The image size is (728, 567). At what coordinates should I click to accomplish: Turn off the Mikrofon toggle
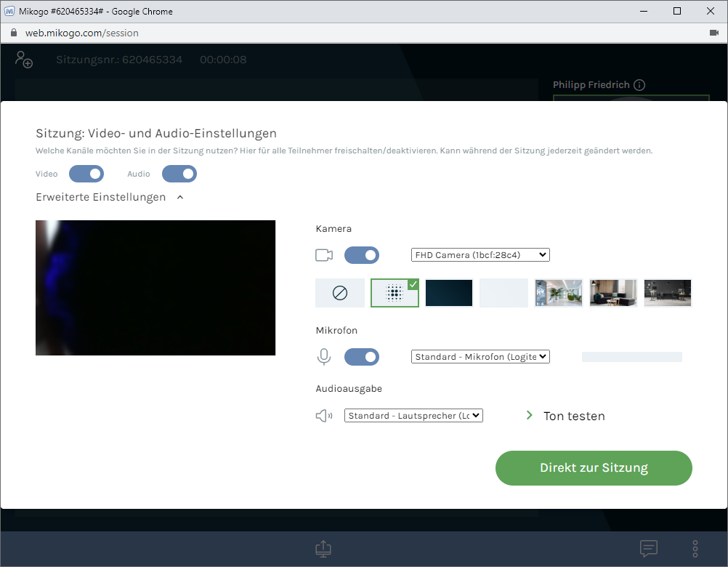coord(362,357)
